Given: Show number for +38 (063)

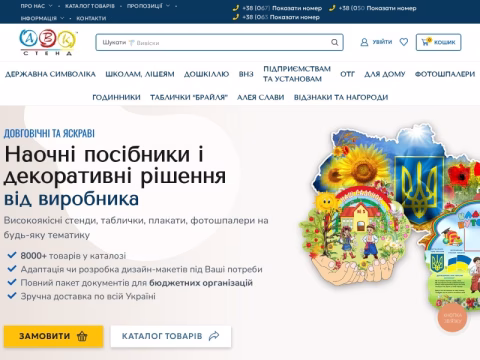Looking at the screenshot, I should pos(295,17).
